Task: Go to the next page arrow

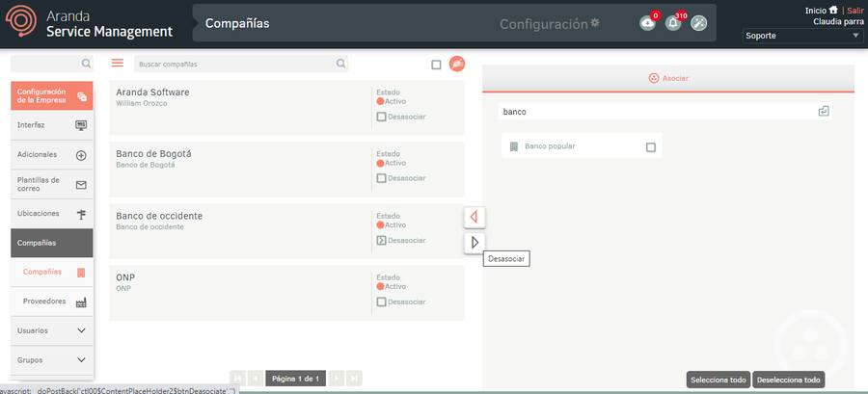Action: pos(336,379)
